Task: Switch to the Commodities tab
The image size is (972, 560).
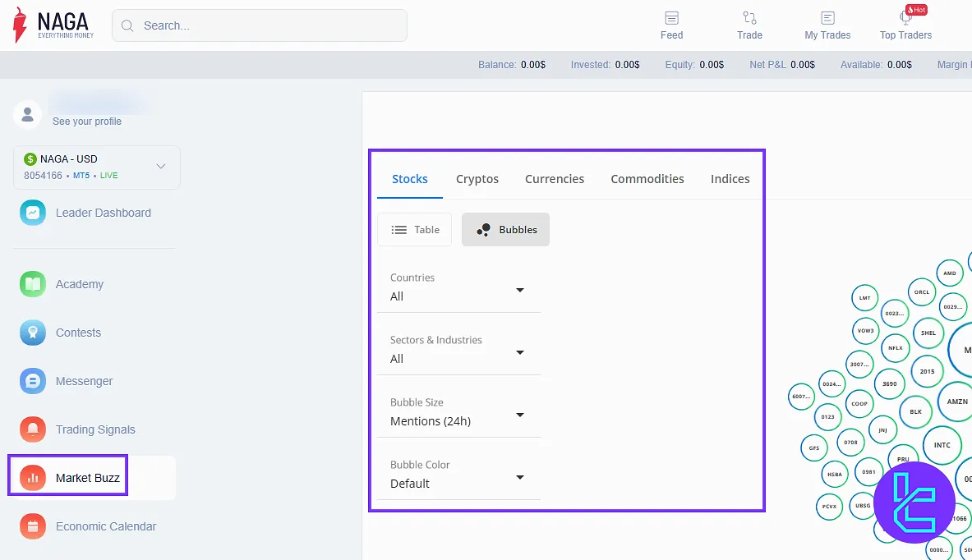Action: pyautogui.click(x=647, y=179)
